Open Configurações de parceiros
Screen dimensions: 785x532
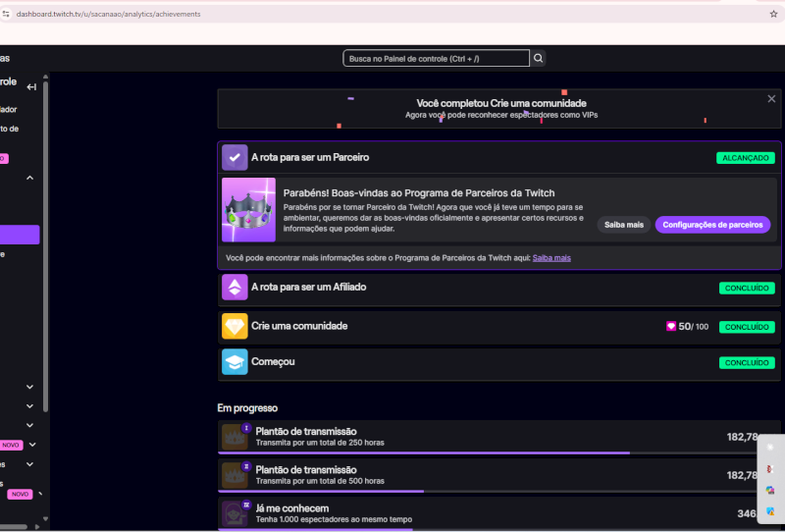[x=712, y=225]
